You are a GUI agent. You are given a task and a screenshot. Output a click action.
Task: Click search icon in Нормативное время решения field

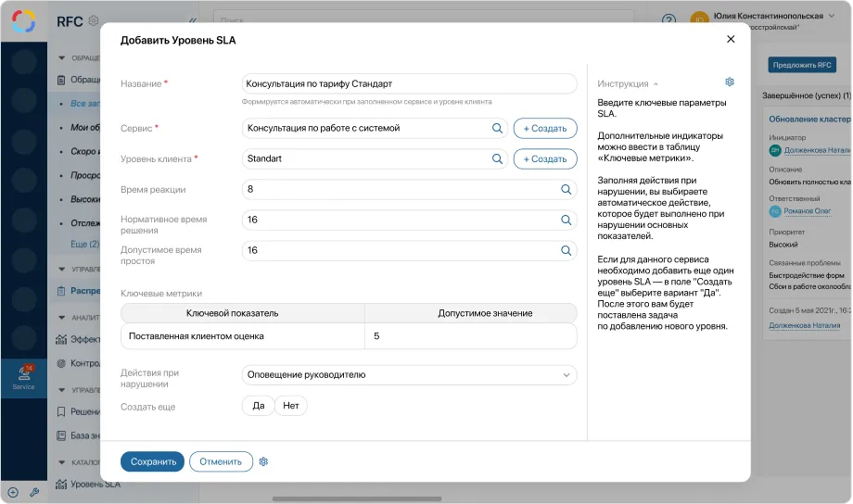(566, 220)
